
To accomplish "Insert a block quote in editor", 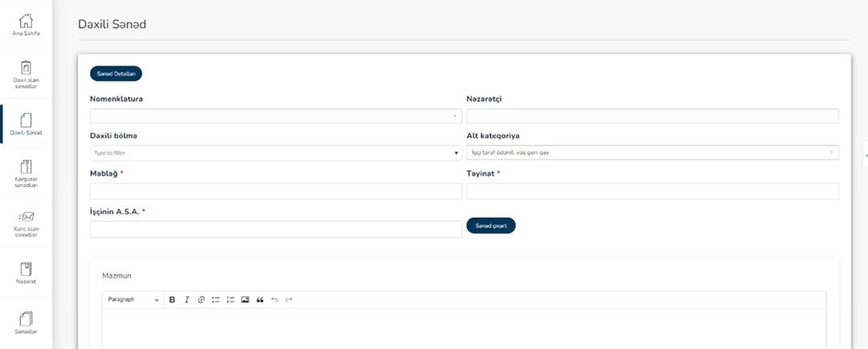I will click(260, 300).
